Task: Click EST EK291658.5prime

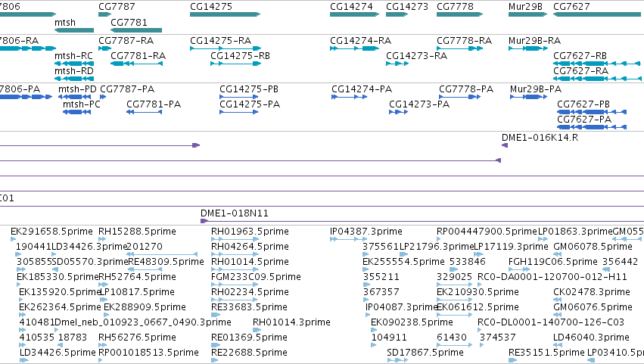Action: [51, 232]
